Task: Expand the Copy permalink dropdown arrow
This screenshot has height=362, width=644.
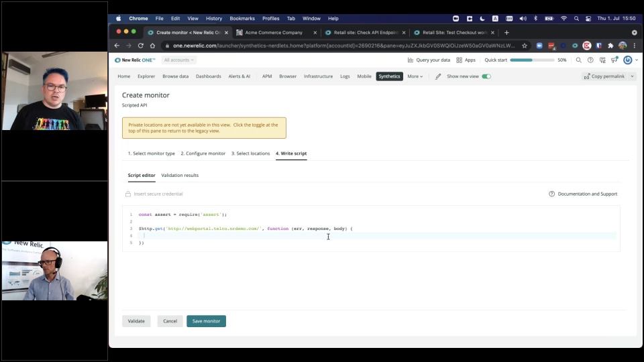Action: click(x=632, y=76)
